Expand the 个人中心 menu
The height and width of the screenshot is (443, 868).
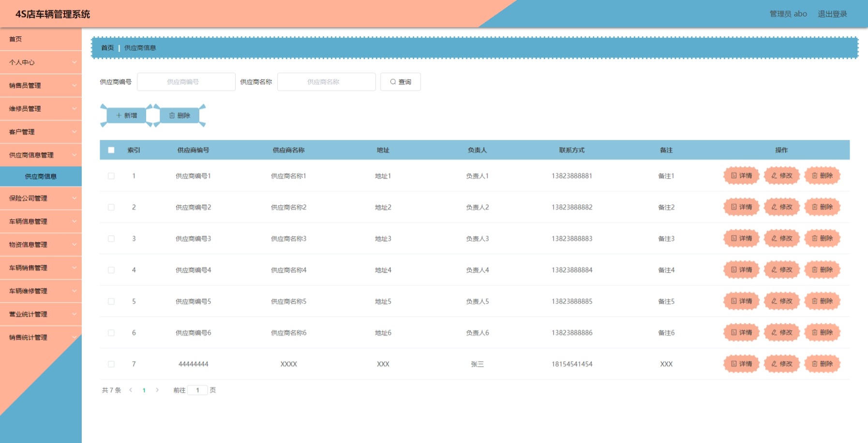[41, 62]
